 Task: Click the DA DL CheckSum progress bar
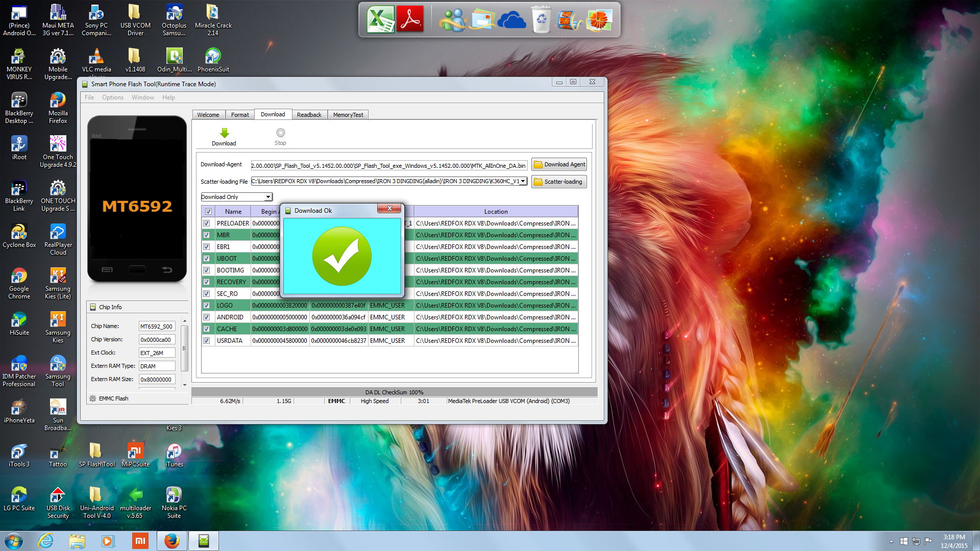394,392
